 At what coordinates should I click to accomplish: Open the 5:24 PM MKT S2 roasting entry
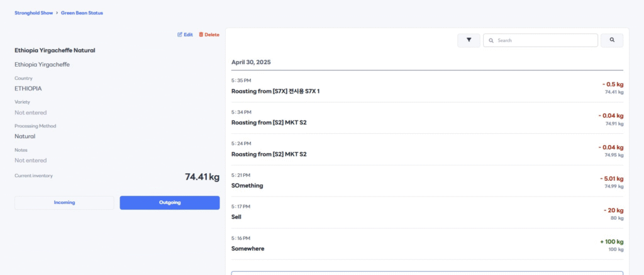click(427, 149)
